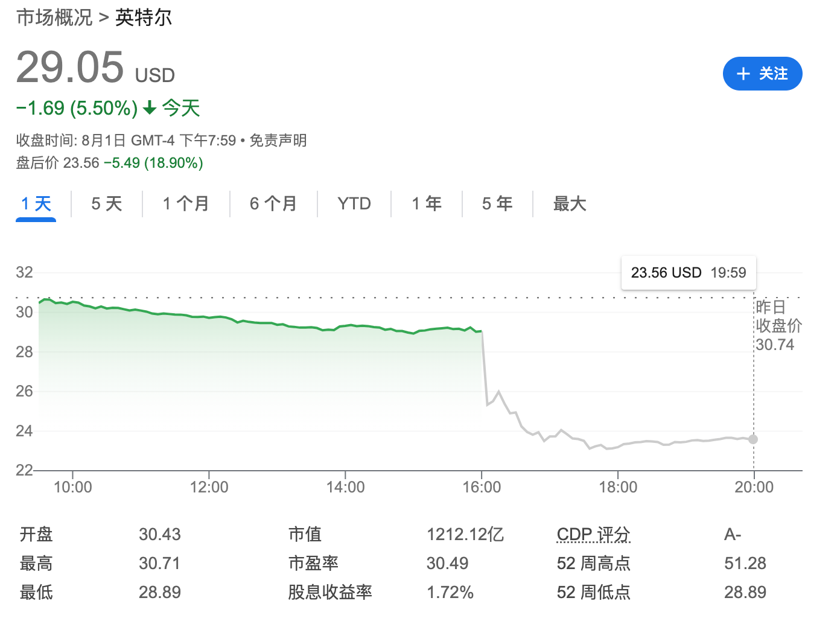The height and width of the screenshot is (624, 840).
Task: Select the 最大 range tab
Action: pos(570,204)
